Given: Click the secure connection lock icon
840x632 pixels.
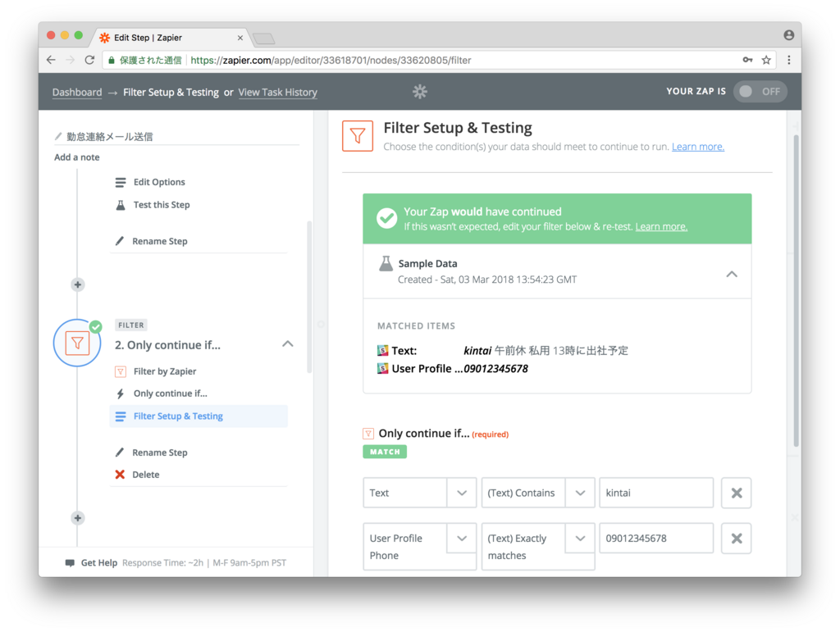Looking at the screenshot, I should coord(112,60).
